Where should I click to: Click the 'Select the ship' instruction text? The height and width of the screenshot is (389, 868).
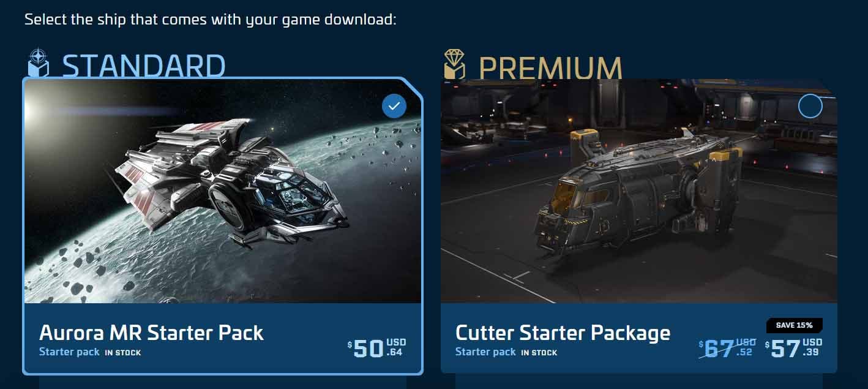point(211,19)
